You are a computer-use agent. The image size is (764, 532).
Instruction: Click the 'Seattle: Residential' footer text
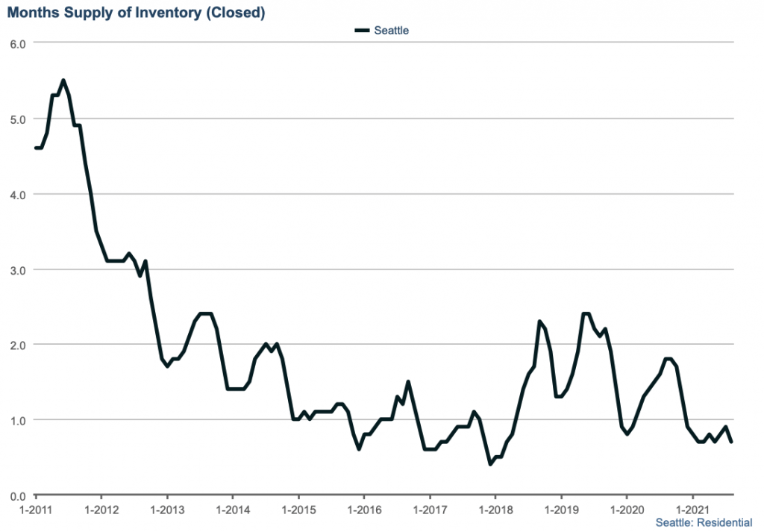(x=704, y=522)
